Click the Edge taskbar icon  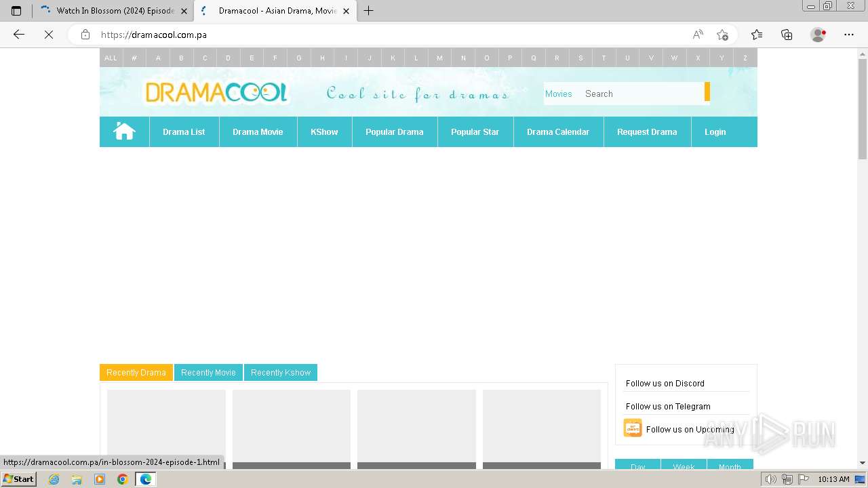(146, 479)
